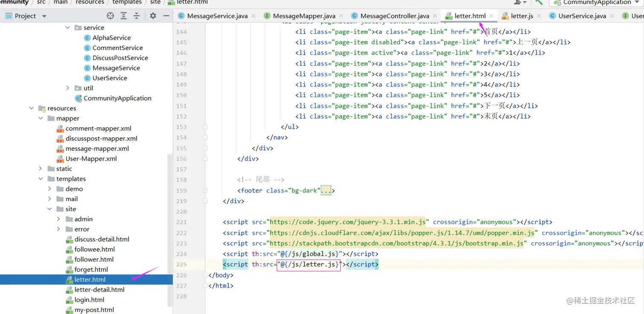Switch to MessageMapper.java tab
The image size is (644, 314).
click(x=304, y=16)
